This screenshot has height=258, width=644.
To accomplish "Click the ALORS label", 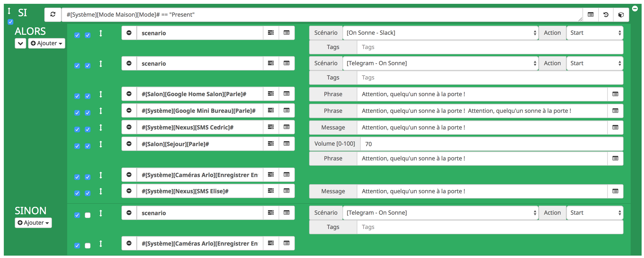I will [30, 31].
